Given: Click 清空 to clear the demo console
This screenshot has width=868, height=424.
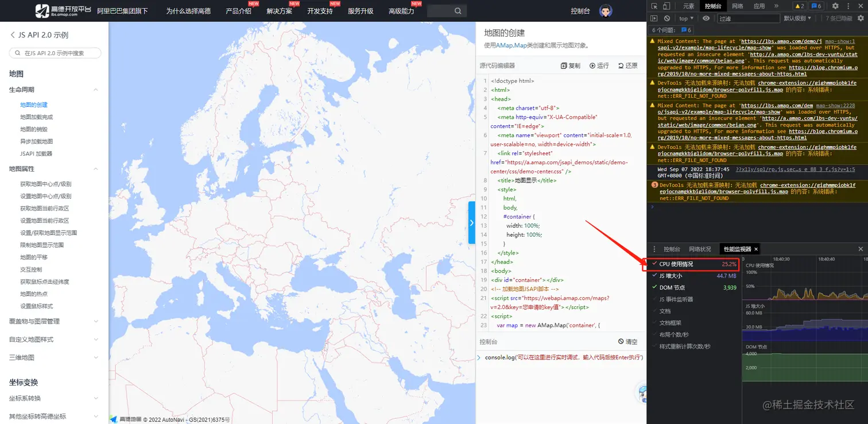Looking at the screenshot, I should 627,341.
